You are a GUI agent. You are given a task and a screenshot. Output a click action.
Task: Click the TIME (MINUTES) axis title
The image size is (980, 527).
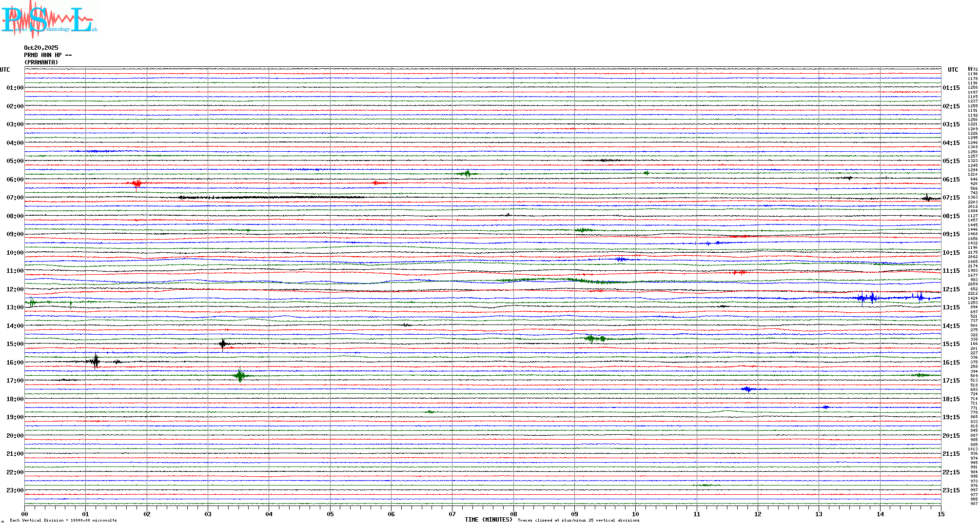point(489,520)
